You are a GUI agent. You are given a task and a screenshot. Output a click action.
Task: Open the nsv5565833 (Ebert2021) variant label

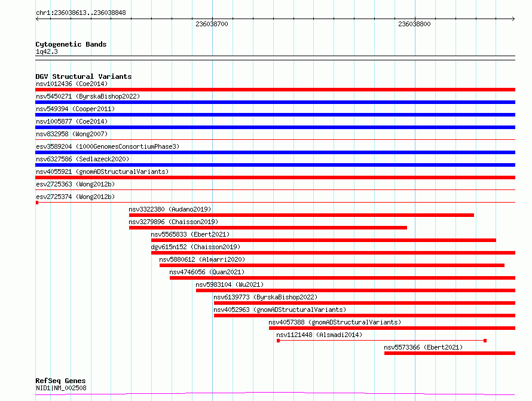pyautogui.click(x=190, y=234)
